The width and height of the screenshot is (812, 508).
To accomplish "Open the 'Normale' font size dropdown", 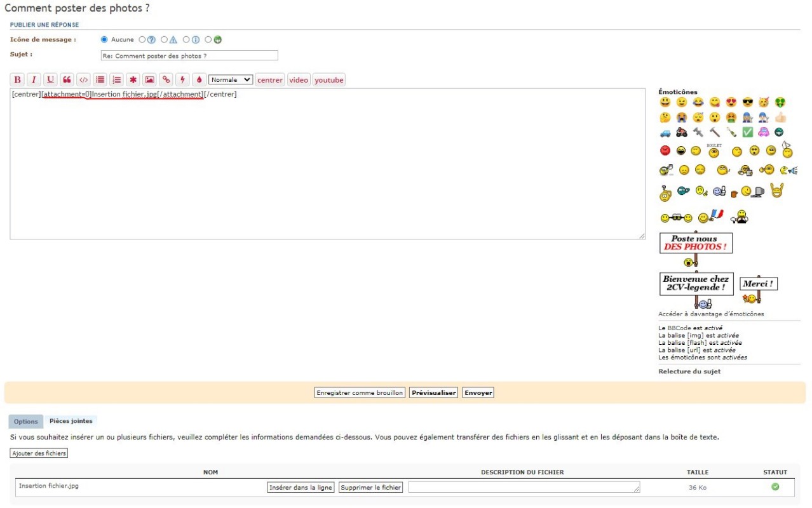I will click(231, 80).
